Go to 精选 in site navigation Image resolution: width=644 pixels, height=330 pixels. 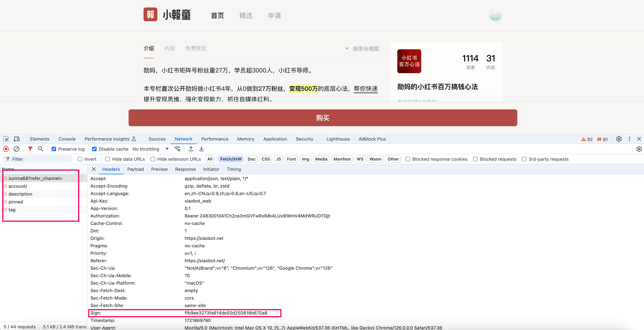click(x=246, y=15)
